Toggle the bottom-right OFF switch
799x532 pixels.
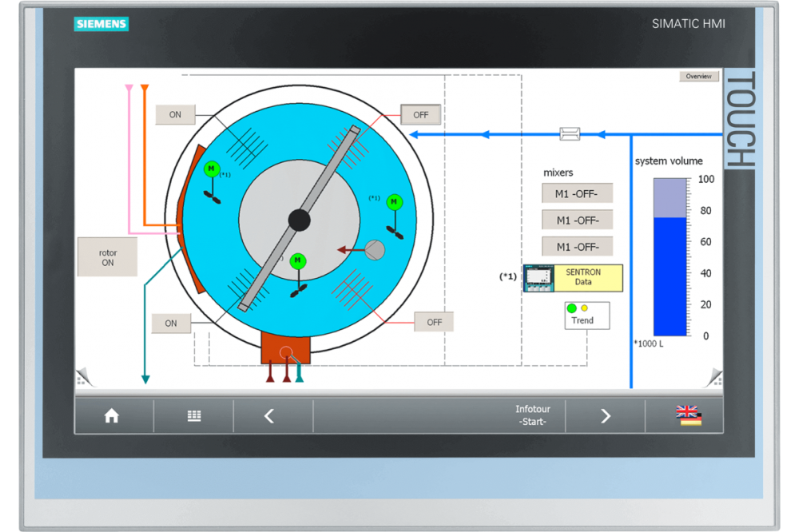coord(434,322)
